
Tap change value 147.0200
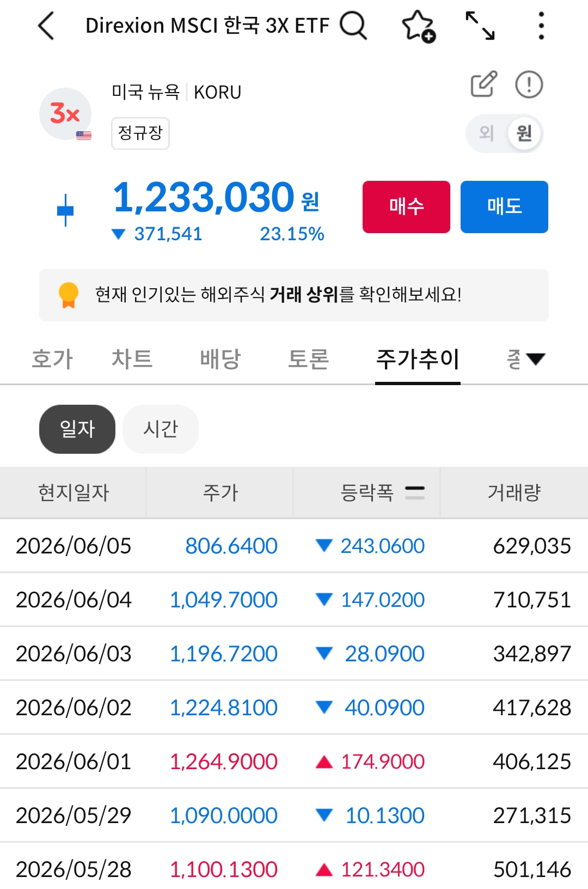click(x=382, y=600)
